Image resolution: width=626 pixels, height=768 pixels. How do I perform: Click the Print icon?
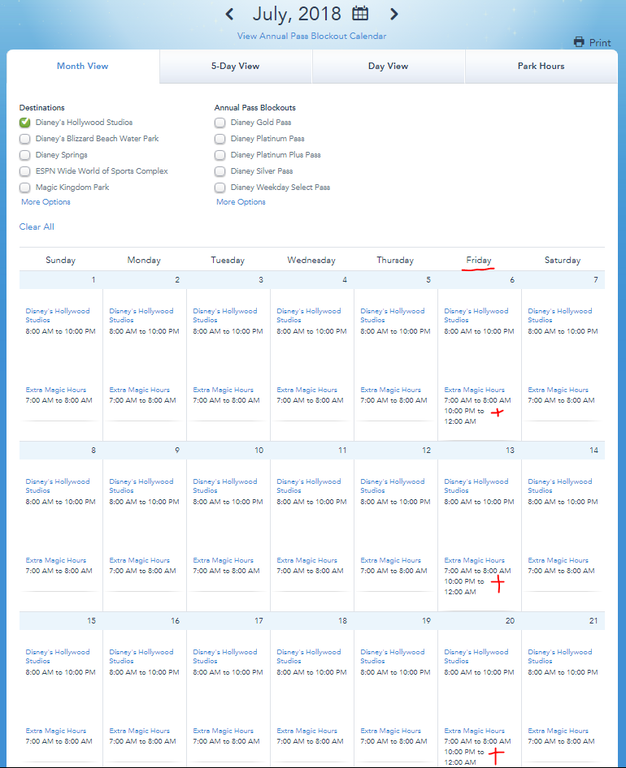click(579, 42)
